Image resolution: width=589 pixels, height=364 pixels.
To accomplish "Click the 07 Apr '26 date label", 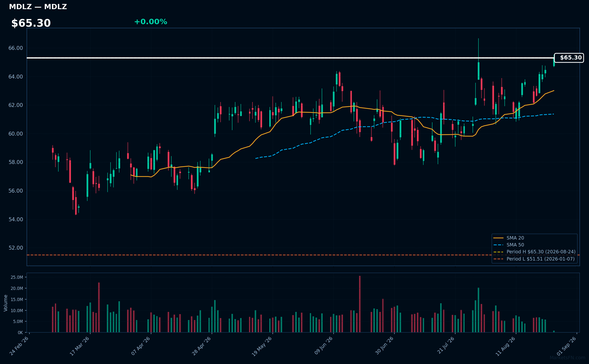I will [140, 346].
